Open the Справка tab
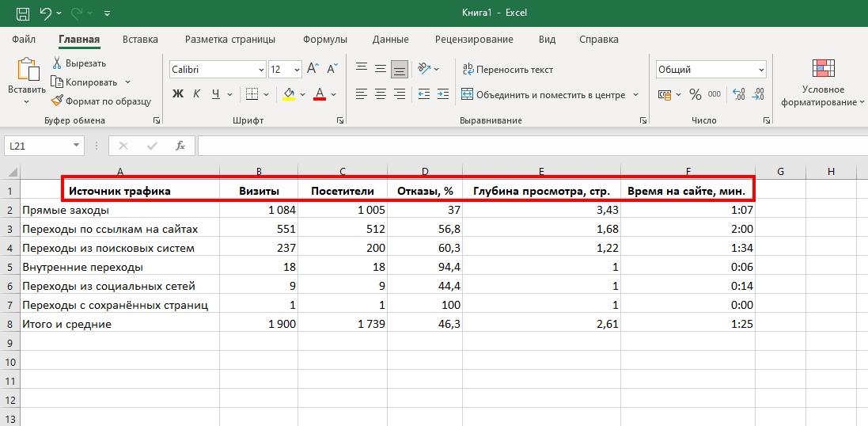The width and height of the screenshot is (868, 426). pyautogui.click(x=599, y=40)
